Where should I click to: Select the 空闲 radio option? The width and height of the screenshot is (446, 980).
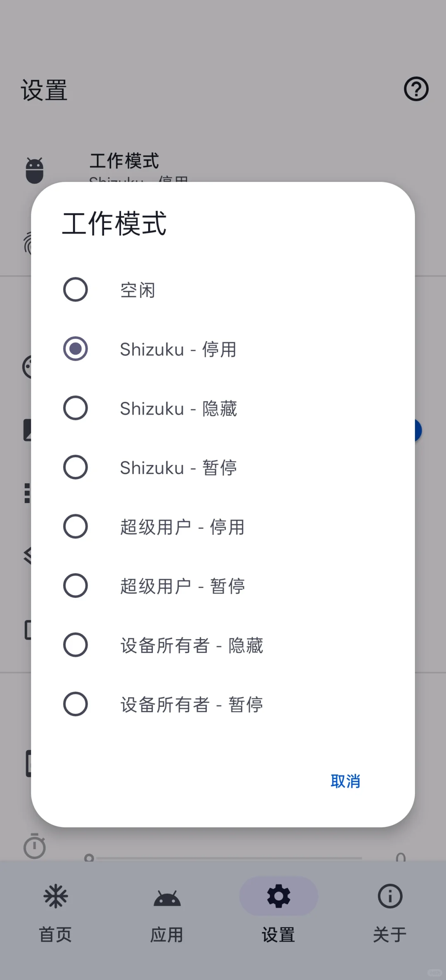(76, 290)
